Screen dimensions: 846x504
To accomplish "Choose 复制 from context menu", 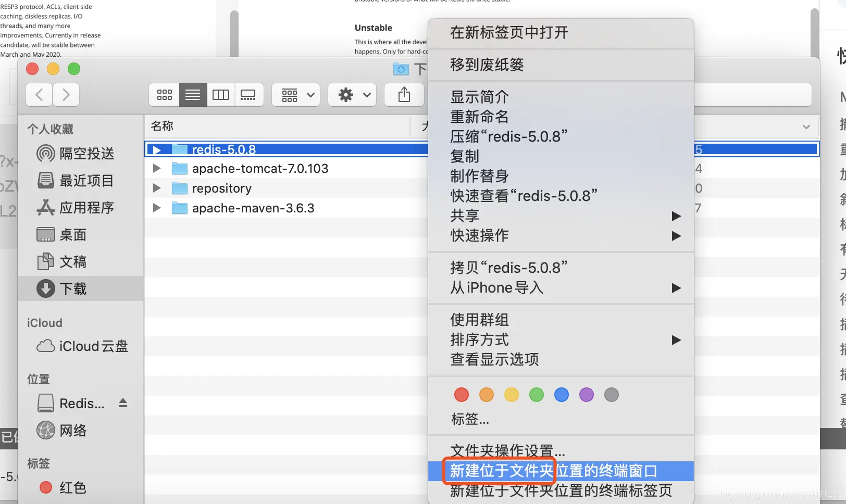I will pos(561,156).
